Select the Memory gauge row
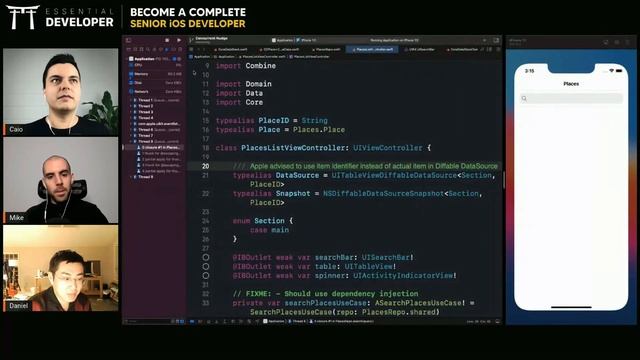The height and width of the screenshot is (360, 640). tap(155, 74)
